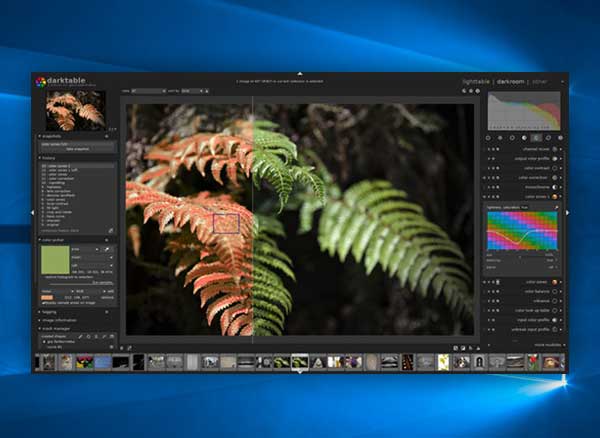Add circle shape in mask manager
600x438 pixels.
(x=88, y=337)
